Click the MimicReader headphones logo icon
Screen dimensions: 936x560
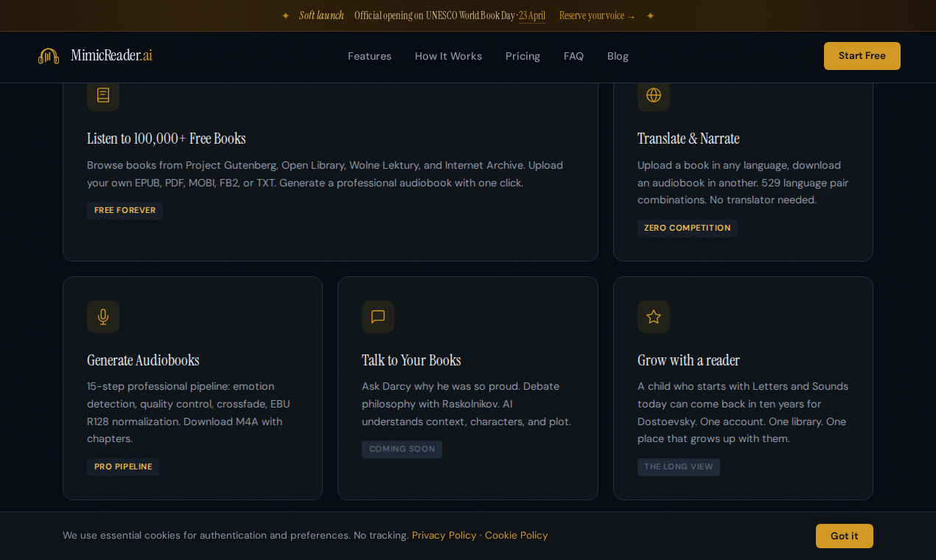[48, 55]
